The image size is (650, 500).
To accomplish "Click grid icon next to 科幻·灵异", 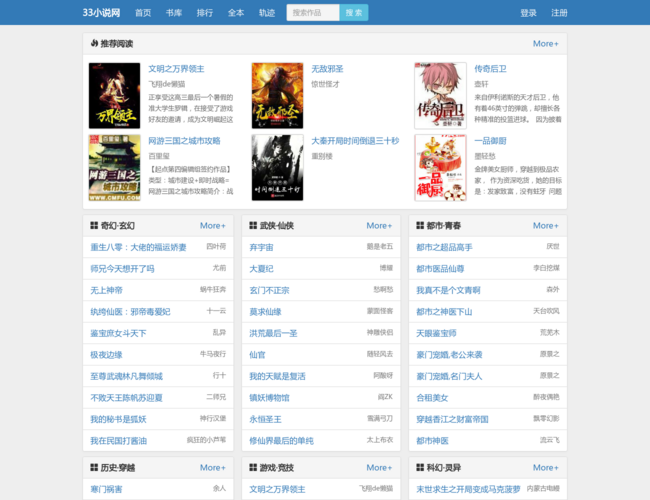I will tap(420, 467).
